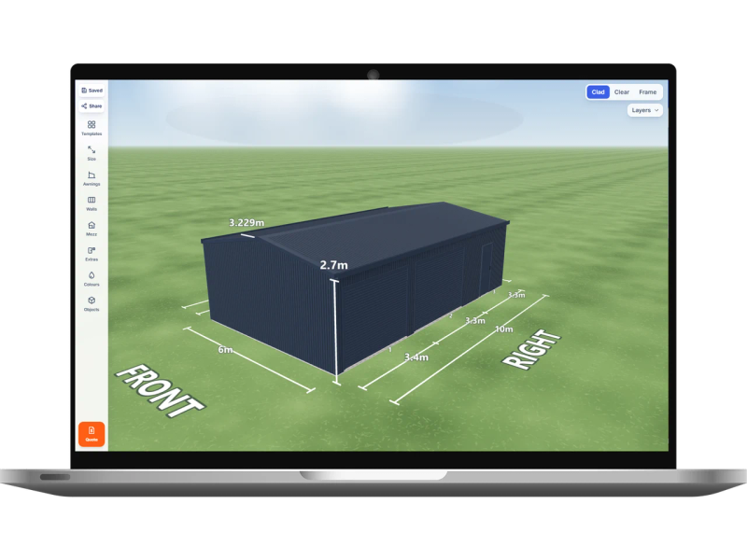747x560 pixels.
Task: Switch view to Clad mode
Action: pos(598,91)
